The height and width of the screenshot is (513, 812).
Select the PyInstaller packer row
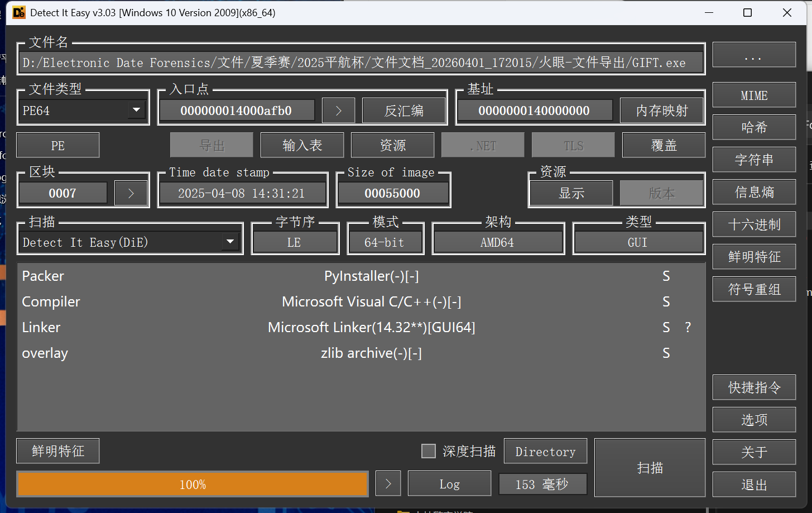tap(361, 276)
